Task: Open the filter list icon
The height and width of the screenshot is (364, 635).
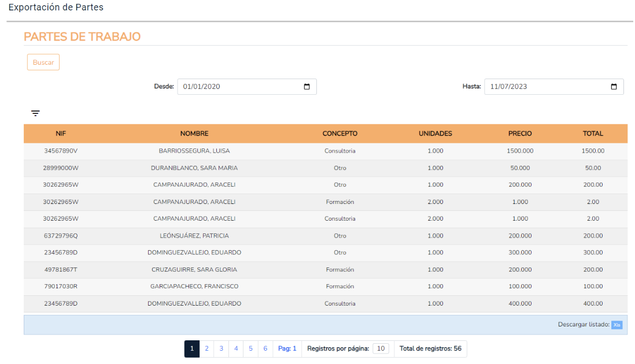Action: click(x=35, y=113)
